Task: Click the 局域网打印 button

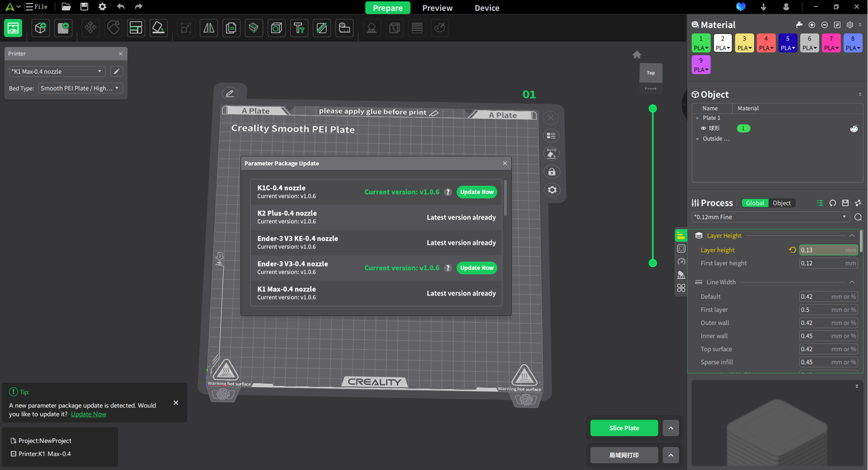Action: coord(624,454)
